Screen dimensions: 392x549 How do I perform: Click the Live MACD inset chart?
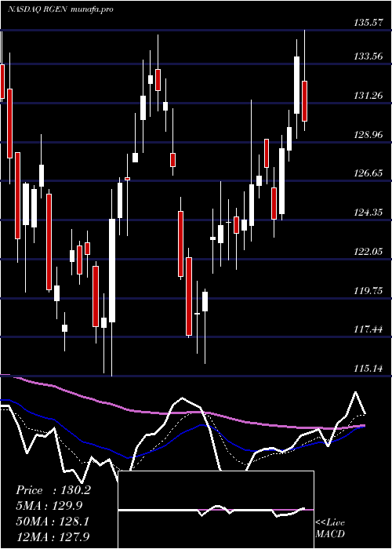216,510
